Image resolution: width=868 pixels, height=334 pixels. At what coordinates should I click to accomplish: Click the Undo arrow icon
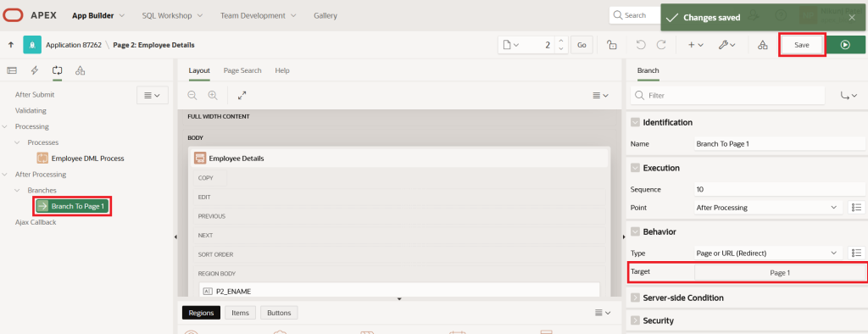[641, 45]
